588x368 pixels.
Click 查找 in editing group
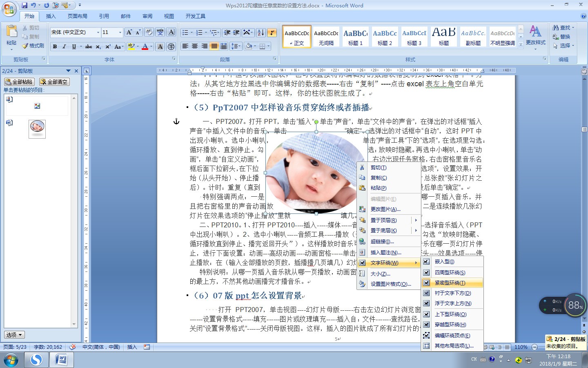[563, 28]
